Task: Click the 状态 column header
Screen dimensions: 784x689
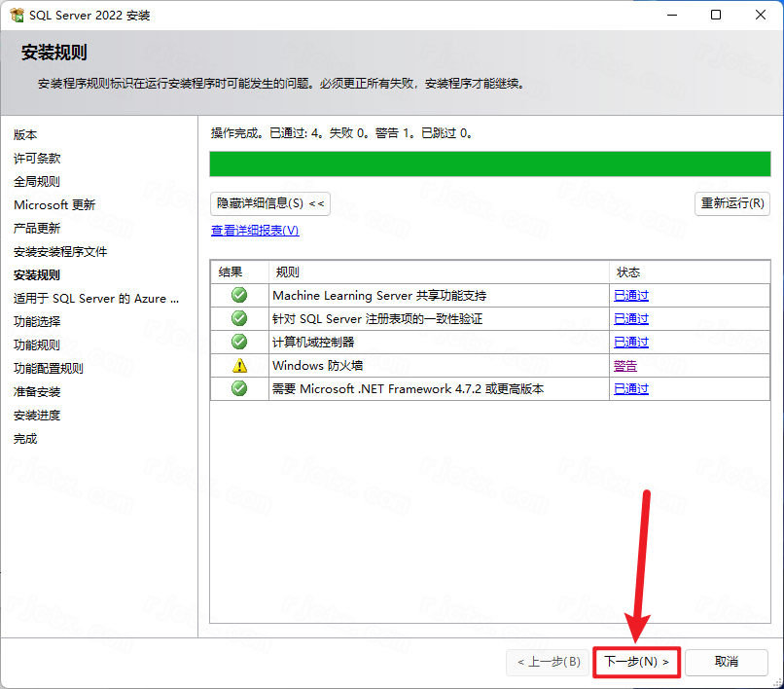Action: coord(690,272)
